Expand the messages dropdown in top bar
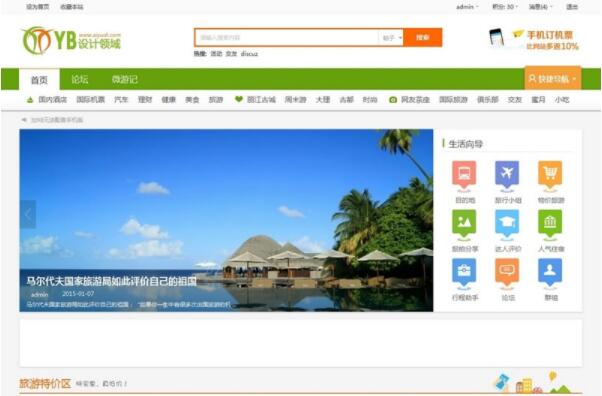 point(541,7)
